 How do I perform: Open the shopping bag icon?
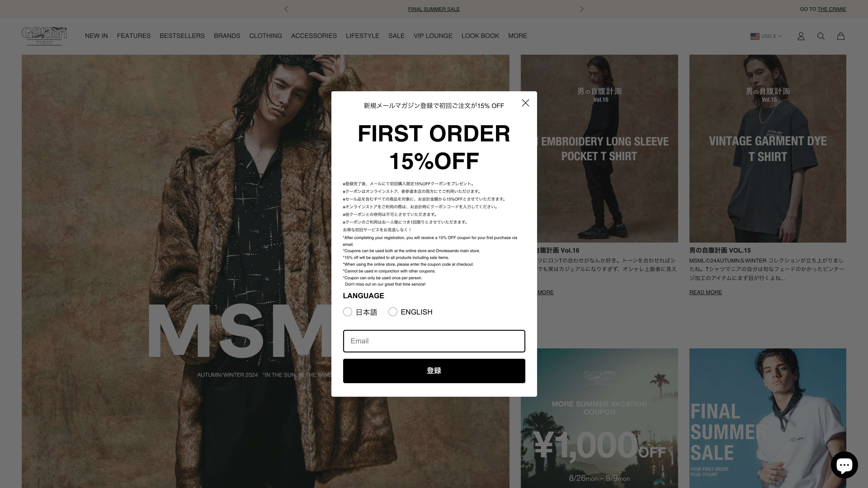coord(841,36)
